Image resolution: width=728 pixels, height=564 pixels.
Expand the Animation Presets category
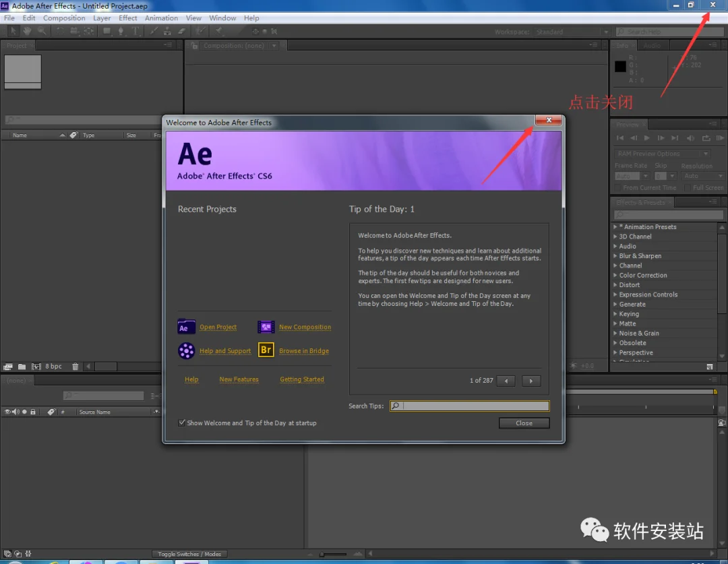pyautogui.click(x=615, y=226)
